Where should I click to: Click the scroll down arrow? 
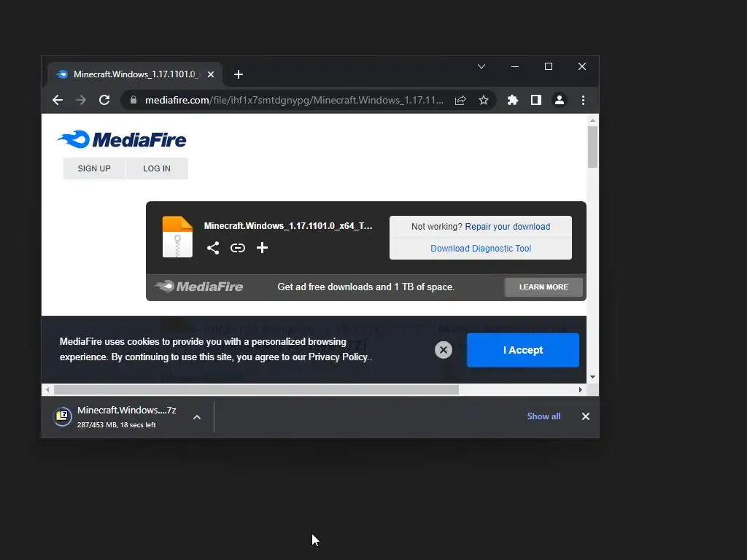592,377
